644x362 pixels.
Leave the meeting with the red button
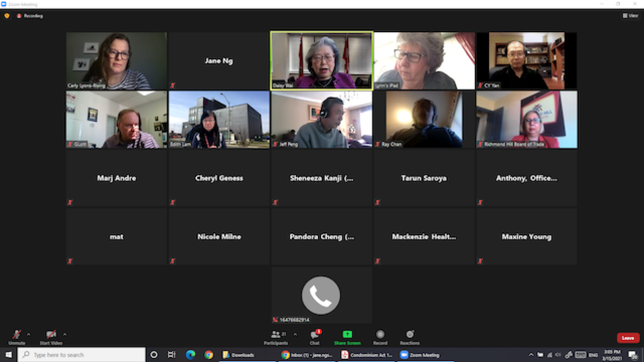click(x=628, y=338)
